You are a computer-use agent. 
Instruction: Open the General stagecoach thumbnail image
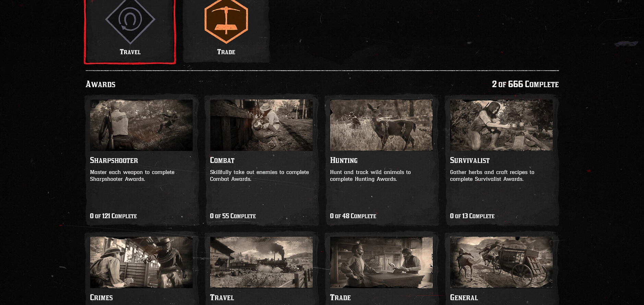[501, 262]
